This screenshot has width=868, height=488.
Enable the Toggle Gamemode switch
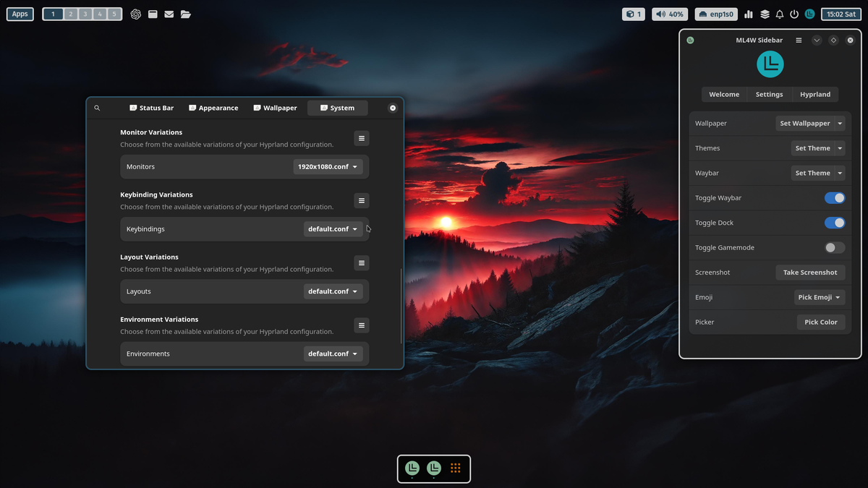pos(833,247)
